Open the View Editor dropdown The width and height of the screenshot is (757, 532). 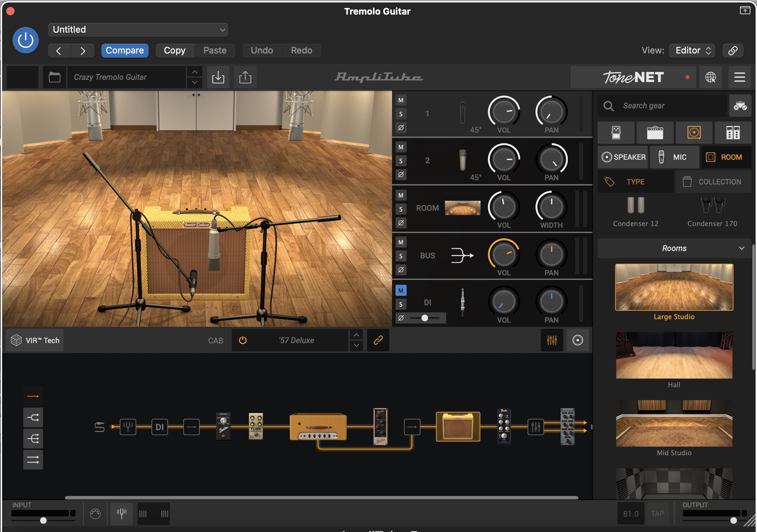(x=692, y=50)
